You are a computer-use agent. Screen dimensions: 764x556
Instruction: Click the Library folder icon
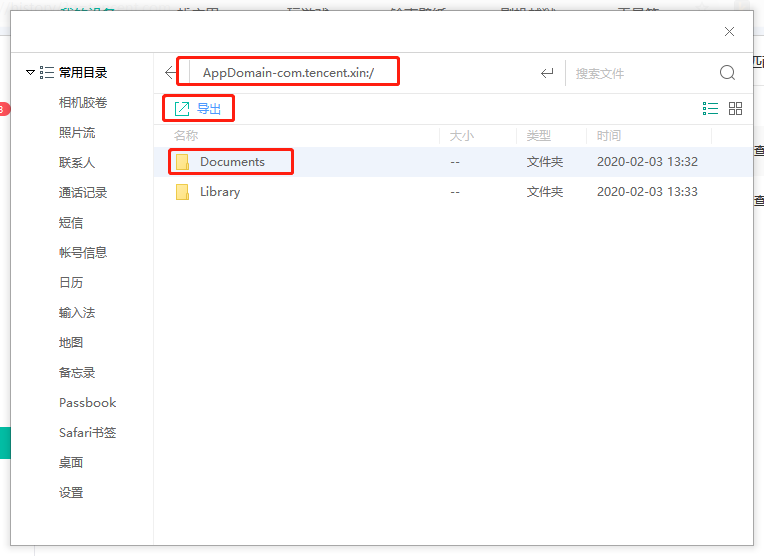click(182, 192)
